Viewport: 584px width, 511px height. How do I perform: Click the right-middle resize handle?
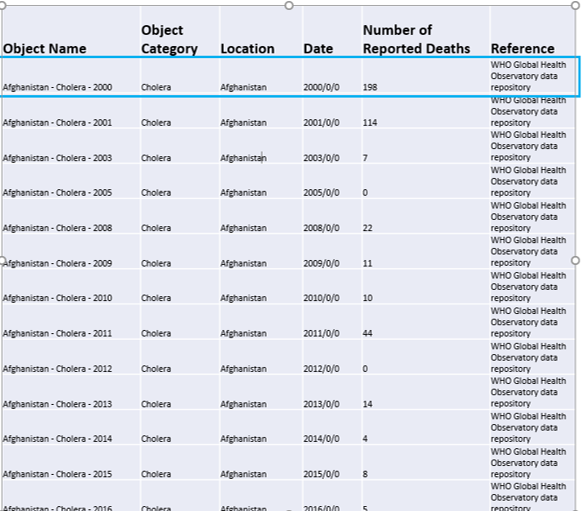[575, 260]
